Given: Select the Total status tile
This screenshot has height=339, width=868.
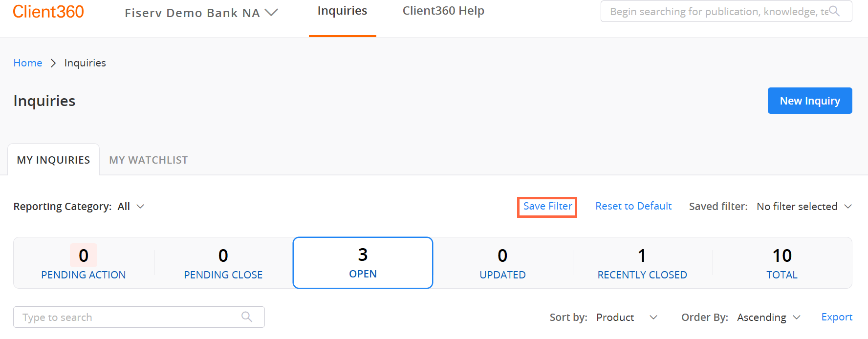Looking at the screenshot, I should [x=782, y=263].
